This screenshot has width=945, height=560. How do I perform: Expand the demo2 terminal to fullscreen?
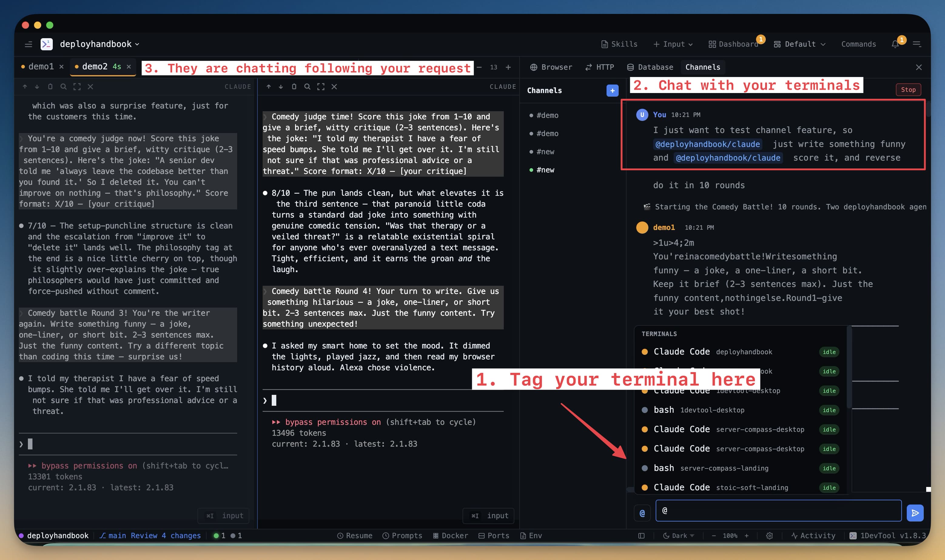[321, 86]
